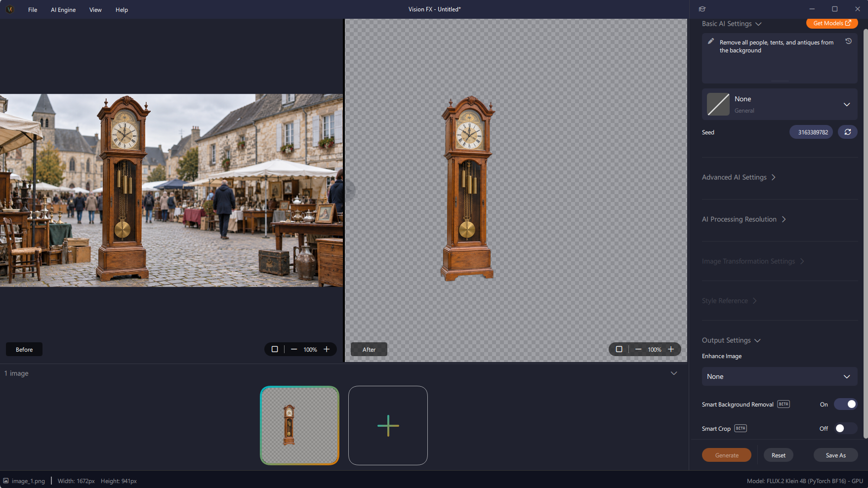Zoom out in the Before pane

[294, 349]
